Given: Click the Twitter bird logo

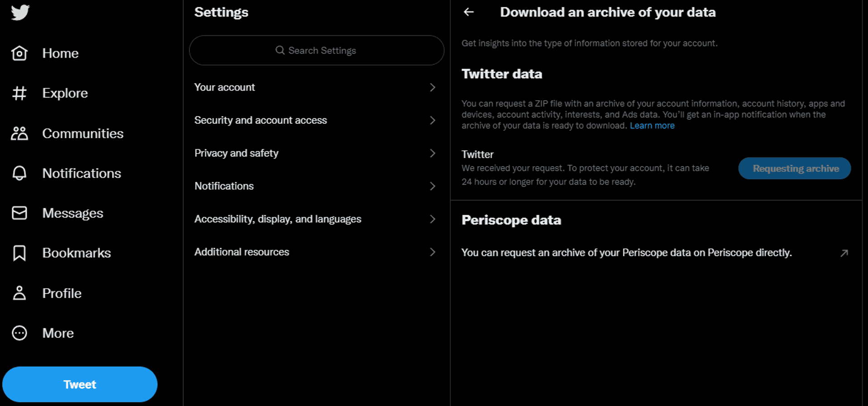Looking at the screenshot, I should pos(19,13).
